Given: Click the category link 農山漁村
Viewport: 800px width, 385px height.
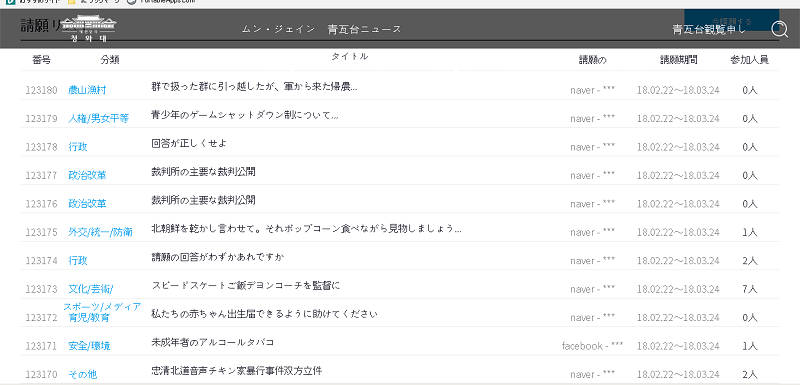Looking at the screenshot, I should [x=87, y=90].
